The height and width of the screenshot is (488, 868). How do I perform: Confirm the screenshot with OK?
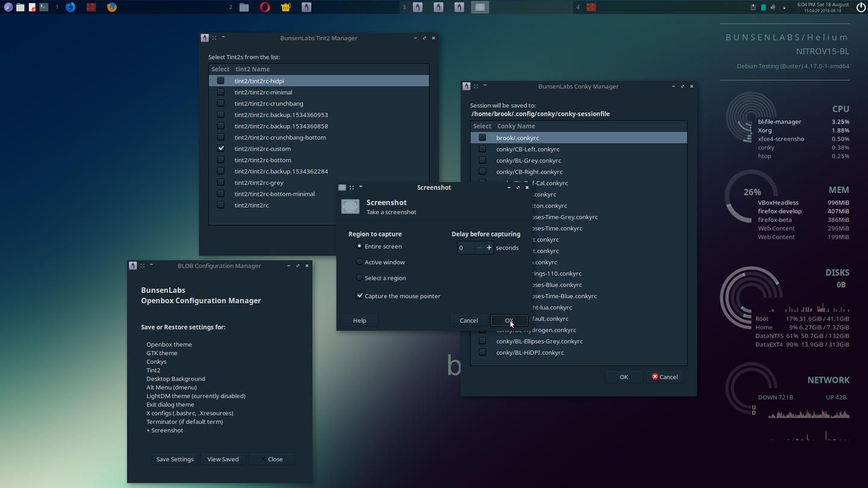[x=509, y=321]
